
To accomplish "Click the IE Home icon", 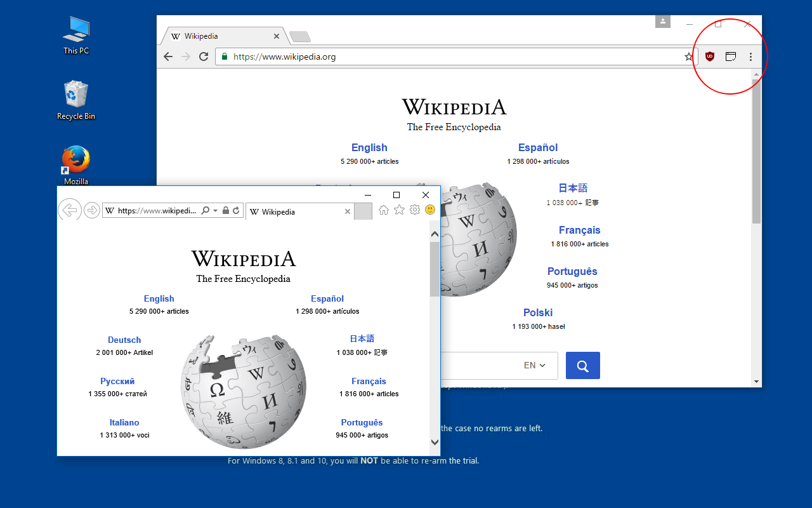I will [x=384, y=210].
